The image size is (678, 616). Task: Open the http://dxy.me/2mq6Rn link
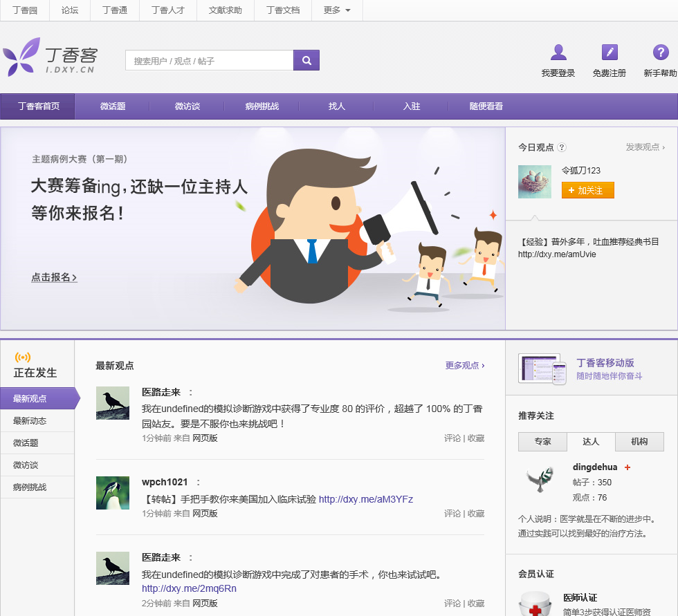pos(189,588)
